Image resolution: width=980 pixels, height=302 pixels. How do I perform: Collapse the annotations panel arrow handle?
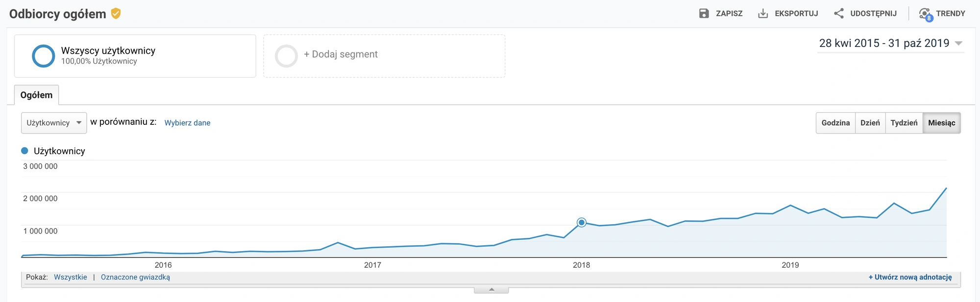[x=491, y=290]
